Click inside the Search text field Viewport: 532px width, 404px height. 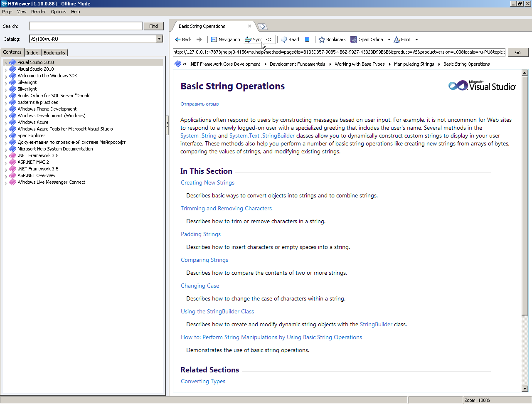86,26
